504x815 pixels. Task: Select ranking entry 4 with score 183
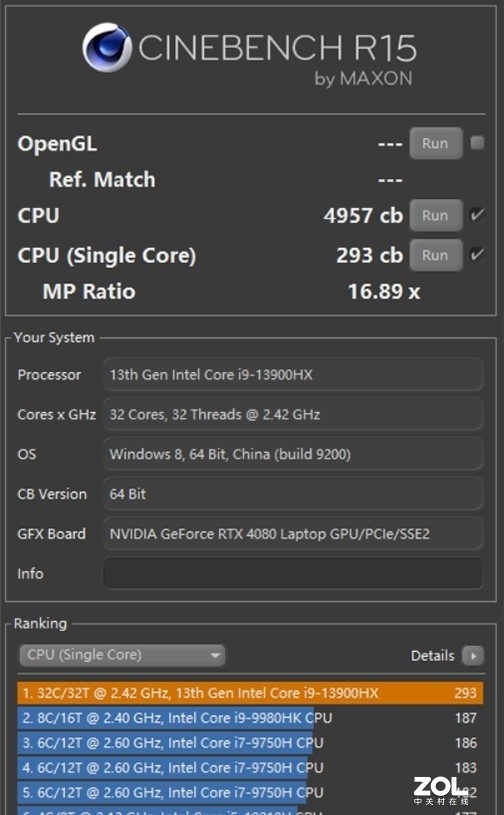pos(250,768)
